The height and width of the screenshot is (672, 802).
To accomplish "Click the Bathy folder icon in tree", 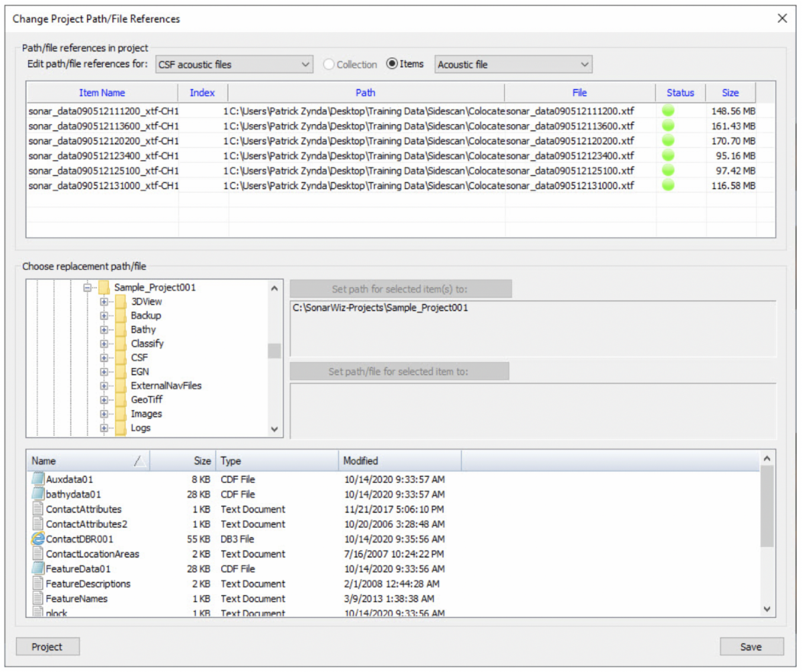I will [x=120, y=329].
